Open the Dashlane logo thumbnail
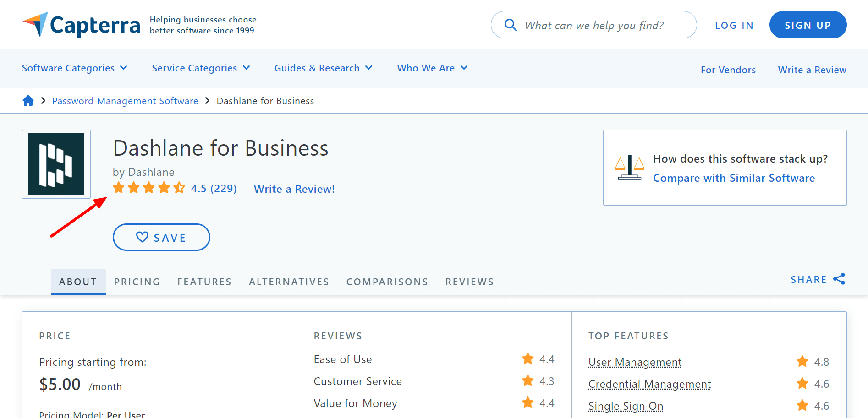Viewport: 868px width, 418px height. coord(56,164)
